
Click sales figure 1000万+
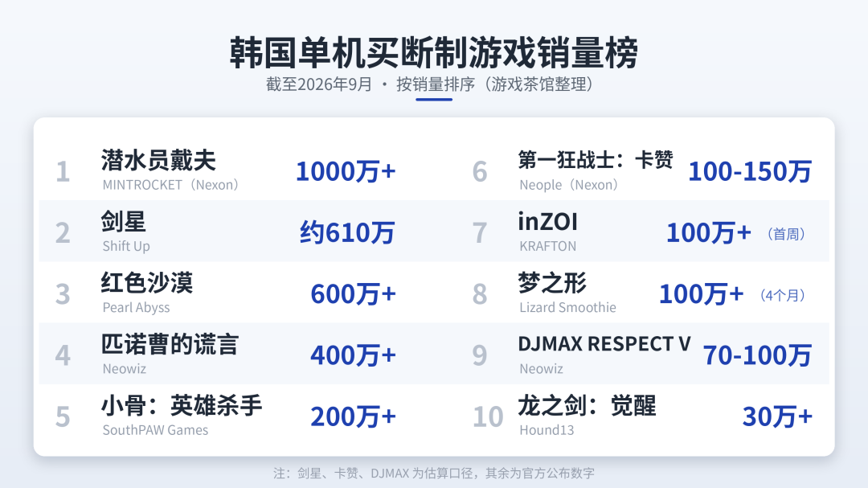point(346,171)
